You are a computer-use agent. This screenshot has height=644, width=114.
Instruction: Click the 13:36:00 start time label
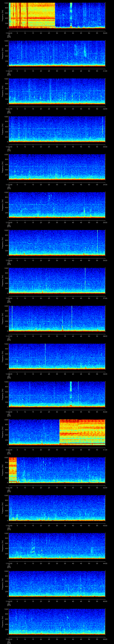click(9, 298)
